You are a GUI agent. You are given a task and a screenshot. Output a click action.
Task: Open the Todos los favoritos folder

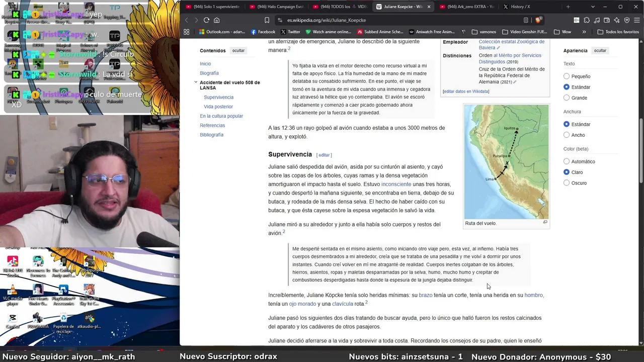618,32
